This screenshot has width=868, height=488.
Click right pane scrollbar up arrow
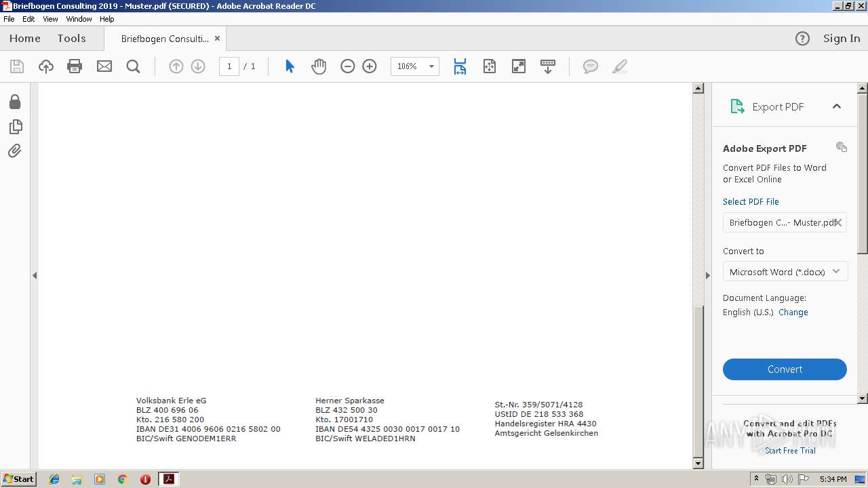click(863, 88)
